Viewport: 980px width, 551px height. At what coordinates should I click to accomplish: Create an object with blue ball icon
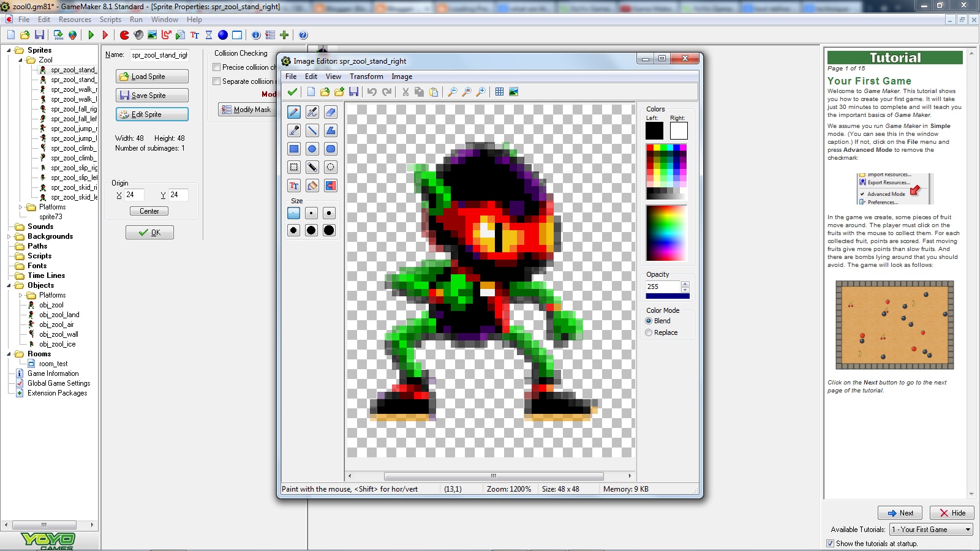pos(223,35)
